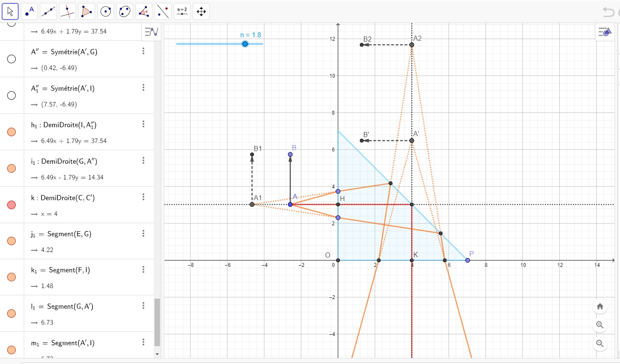620x364 pixels.
Task: Toggle visibility of point A''
Action: tap(11, 59)
